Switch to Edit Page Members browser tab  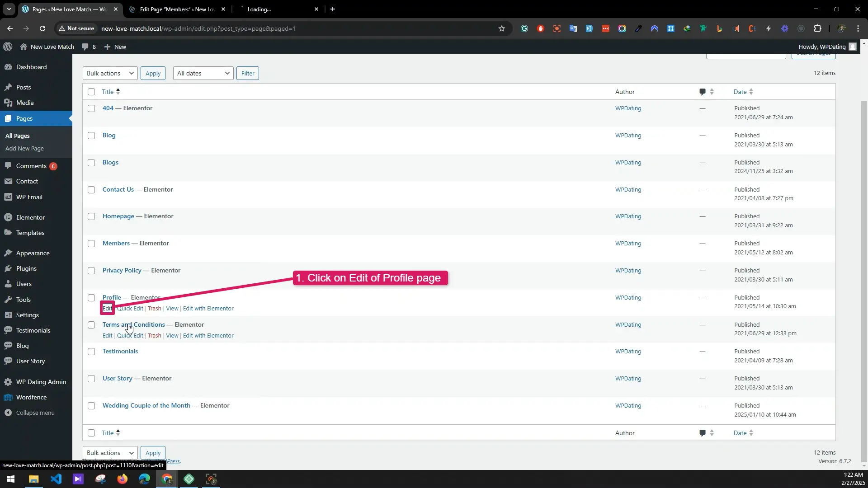click(x=177, y=9)
